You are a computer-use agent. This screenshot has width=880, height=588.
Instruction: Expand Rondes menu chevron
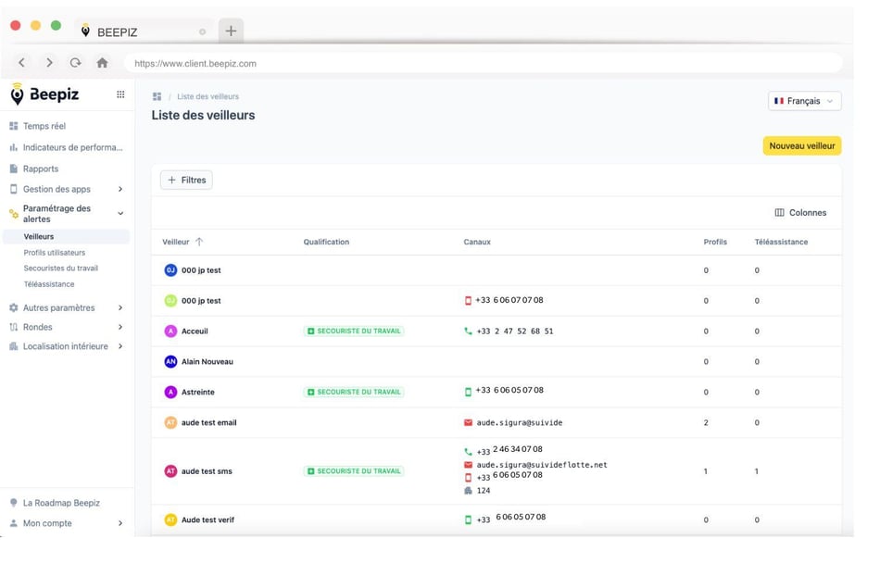click(120, 327)
